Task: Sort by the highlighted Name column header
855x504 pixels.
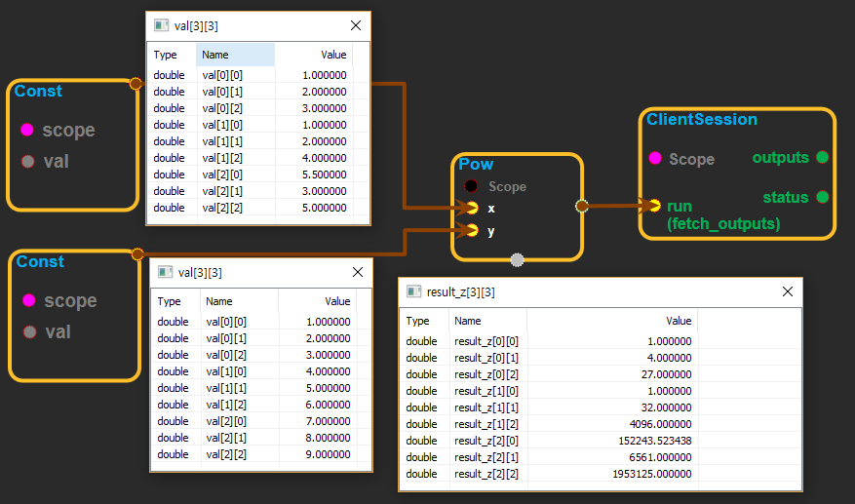Action: [235, 56]
